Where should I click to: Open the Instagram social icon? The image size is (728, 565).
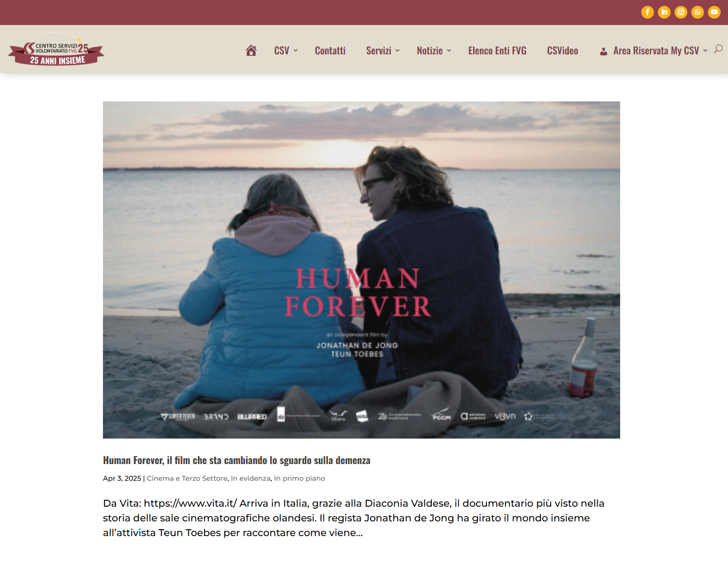click(680, 12)
